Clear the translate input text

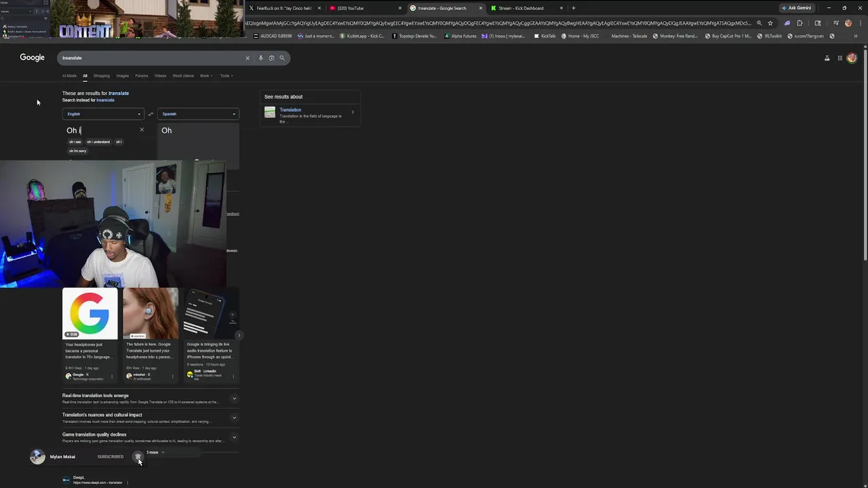(142, 129)
